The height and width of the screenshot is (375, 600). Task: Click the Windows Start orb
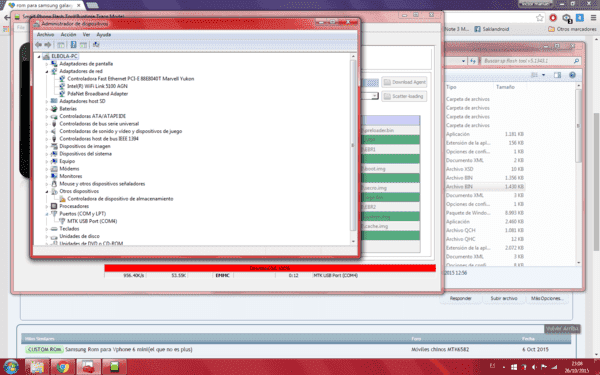coord(11,367)
